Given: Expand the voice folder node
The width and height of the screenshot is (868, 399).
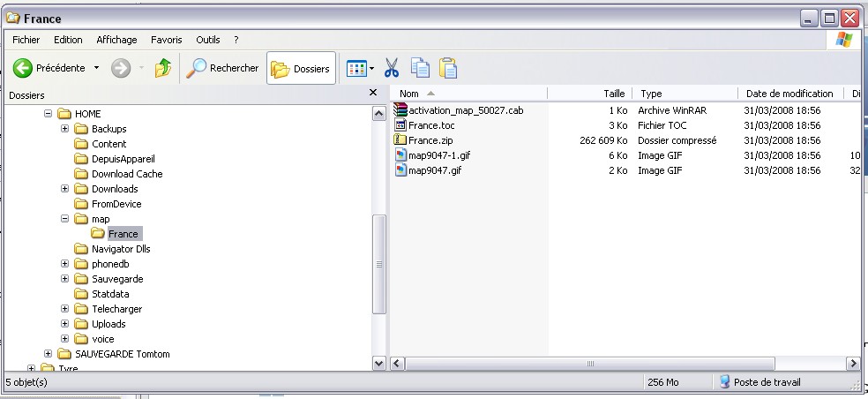Looking at the screenshot, I should click(x=64, y=339).
